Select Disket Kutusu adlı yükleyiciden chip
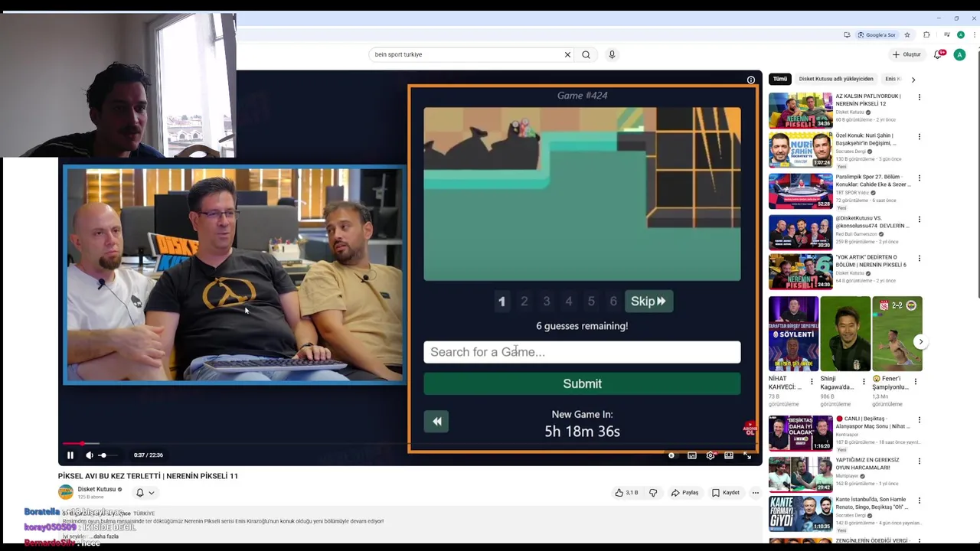 836,79
